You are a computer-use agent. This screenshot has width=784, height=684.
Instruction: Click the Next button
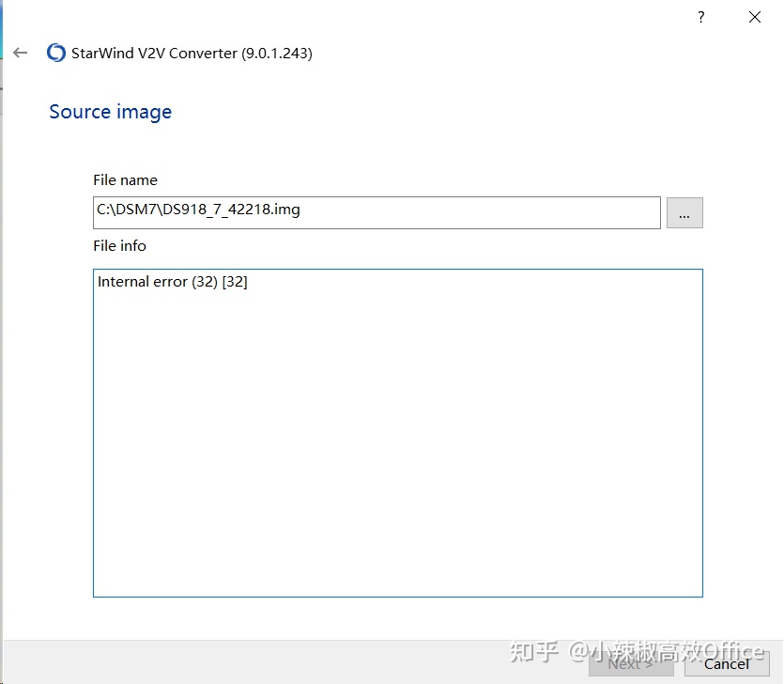coord(631,663)
